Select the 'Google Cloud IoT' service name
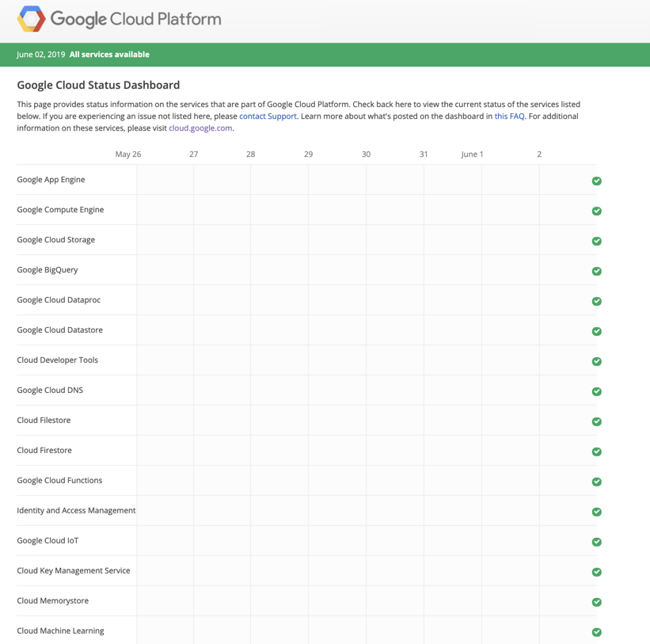Image resolution: width=650 pixels, height=644 pixels. point(48,540)
